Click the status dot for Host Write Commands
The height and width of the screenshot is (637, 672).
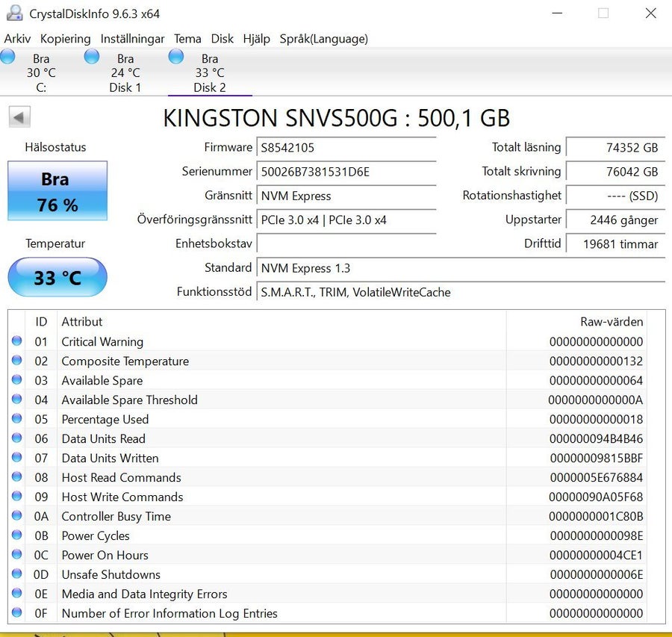[x=16, y=496]
